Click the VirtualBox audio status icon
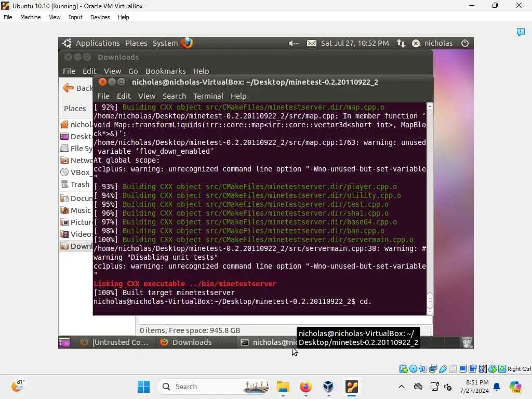 (423, 369)
